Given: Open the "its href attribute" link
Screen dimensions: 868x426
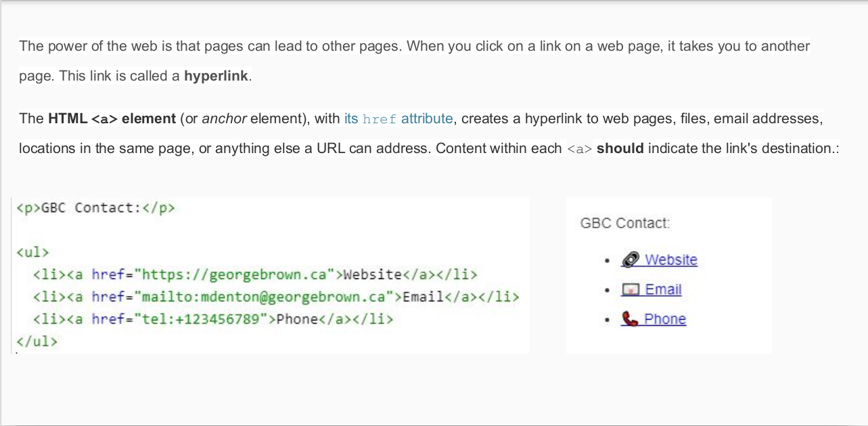Looking at the screenshot, I should click(x=398, y=119).
